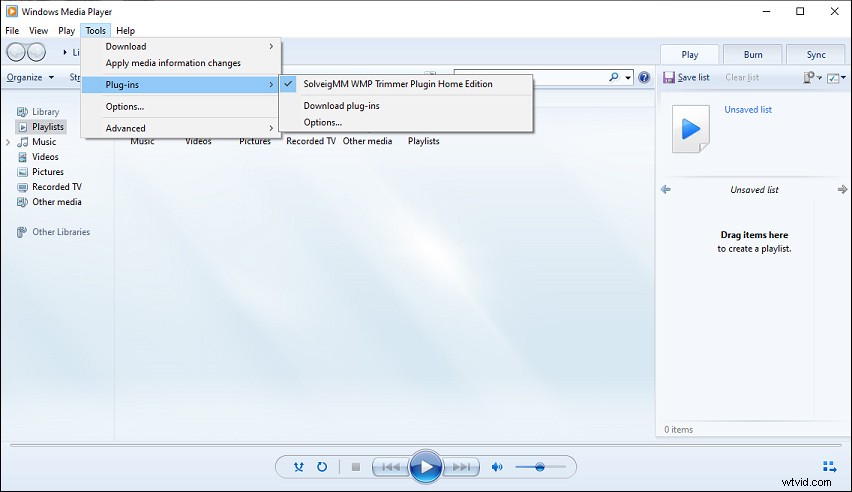Click the Save list button
This screenshot has height=492, width=852.
[x=686, y=77]
